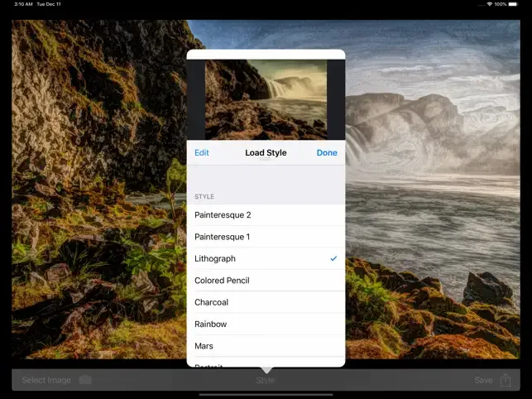The height and width of the screenshot is (399, 532).
Task: Tap the Load Style title
Action: point(266,153)
